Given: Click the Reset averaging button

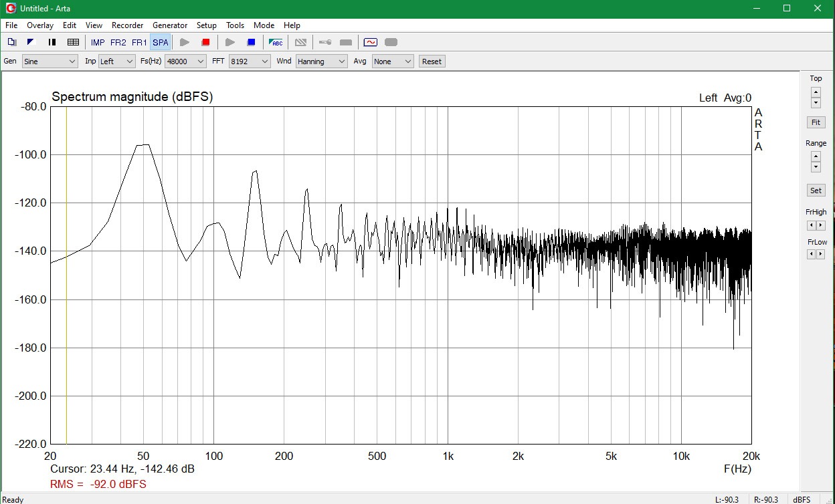Looking at the screenshot, I should click(x=432, y=61).
